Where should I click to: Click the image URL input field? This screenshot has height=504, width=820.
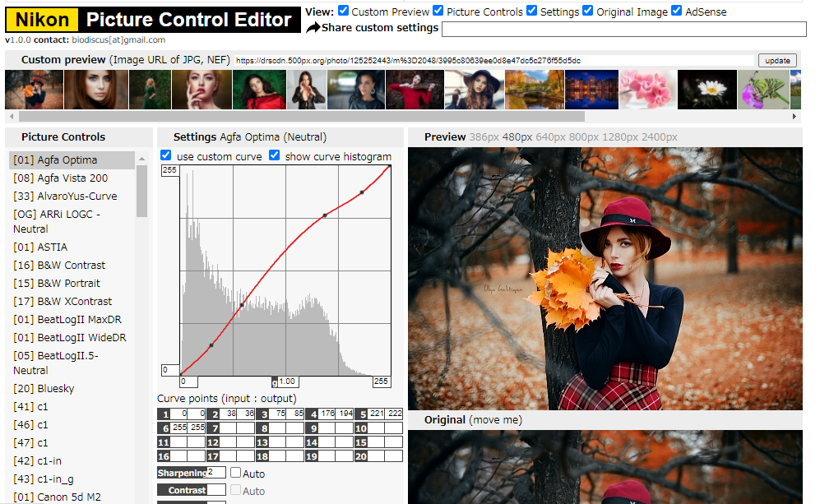point(494,61)
